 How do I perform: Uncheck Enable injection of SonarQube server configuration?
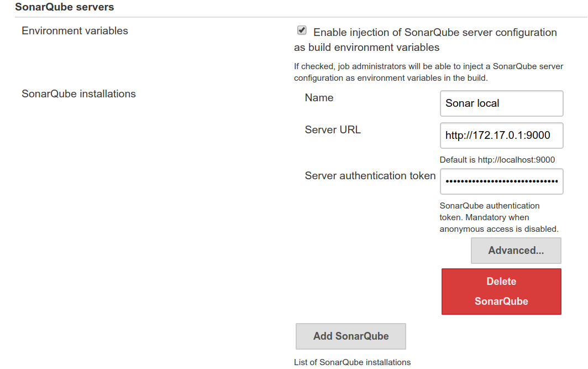(302, 30)
